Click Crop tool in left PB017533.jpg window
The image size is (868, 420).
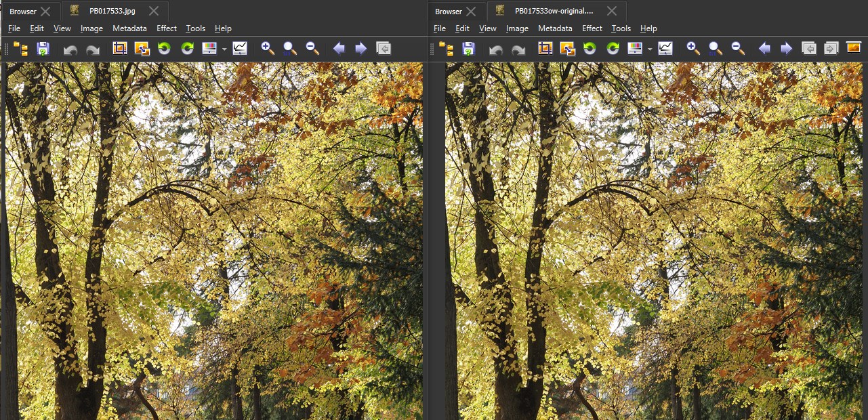point(120,48)
